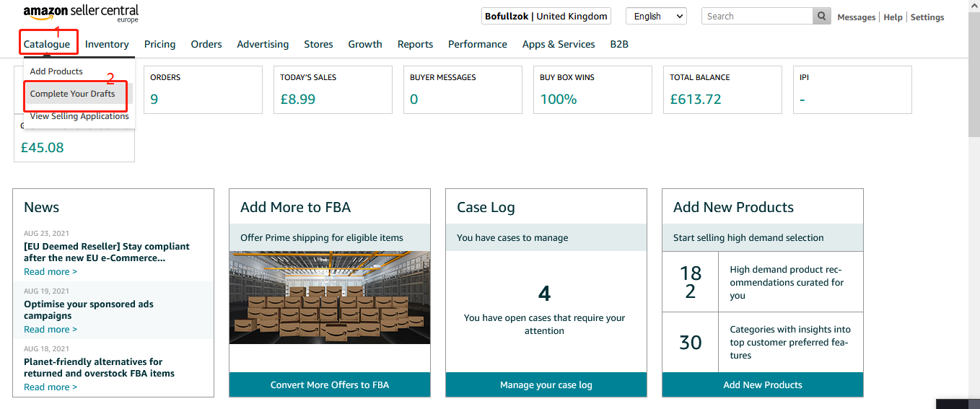Open the TOTAL BALANCE summary card
The image size is (980, 409).
tap(722, 89)
